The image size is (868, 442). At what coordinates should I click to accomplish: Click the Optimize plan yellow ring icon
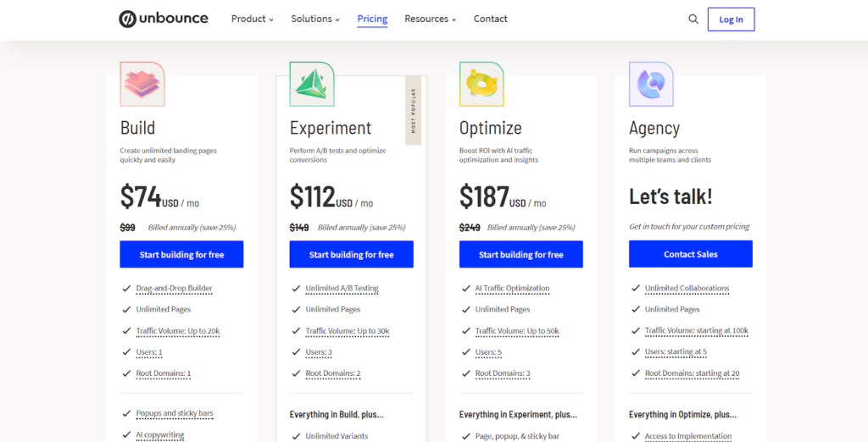tap(481, 84)
